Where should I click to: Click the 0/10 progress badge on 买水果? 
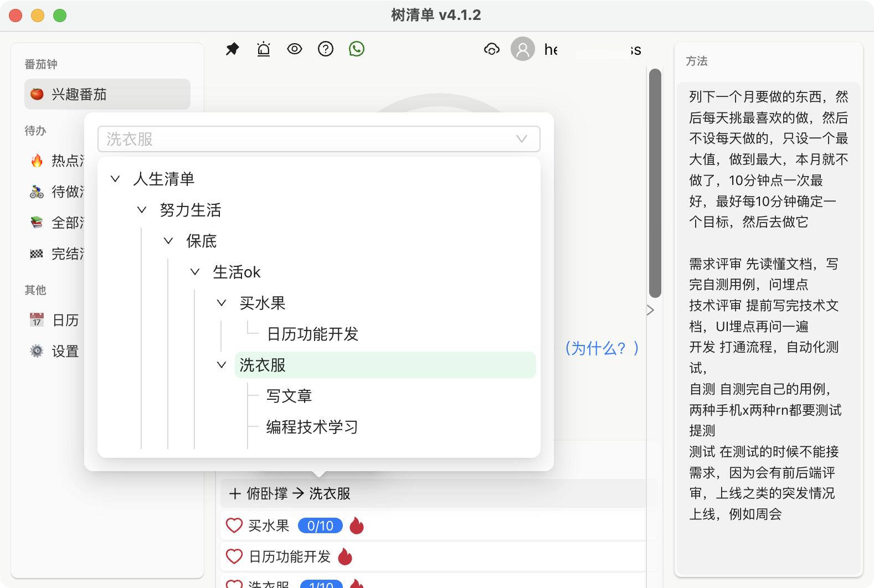320,525
